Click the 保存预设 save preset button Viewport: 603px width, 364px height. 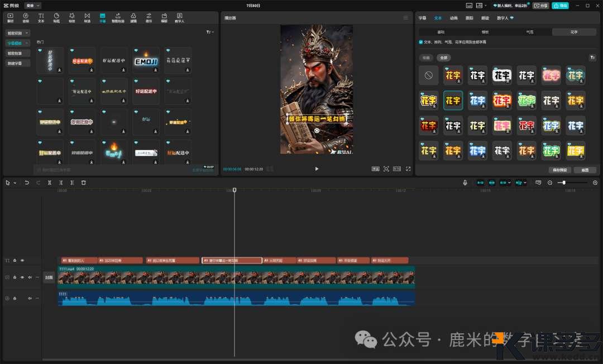click(559, 170)
